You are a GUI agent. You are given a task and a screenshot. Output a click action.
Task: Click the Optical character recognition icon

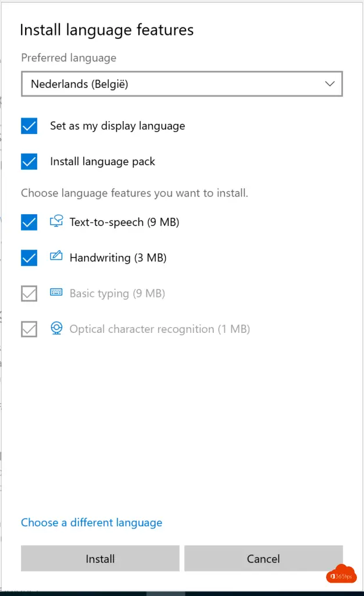(x=56, y=328)
